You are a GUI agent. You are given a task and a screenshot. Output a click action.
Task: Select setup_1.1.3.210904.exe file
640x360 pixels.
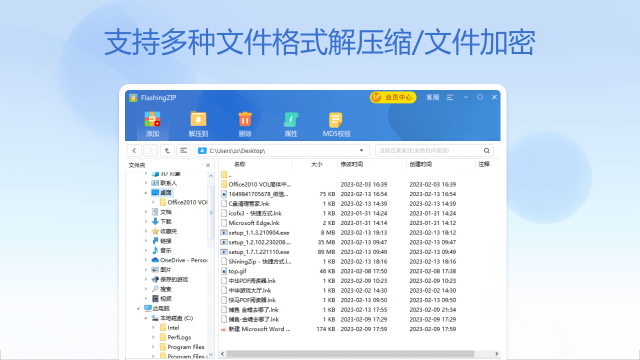tap(259, 233)
